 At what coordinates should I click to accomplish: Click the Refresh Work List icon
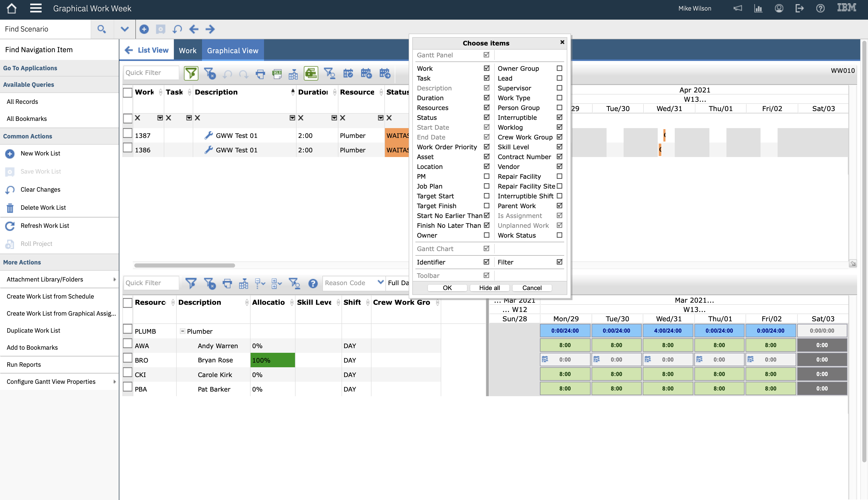pyautogui.click(x=10, y=226)
